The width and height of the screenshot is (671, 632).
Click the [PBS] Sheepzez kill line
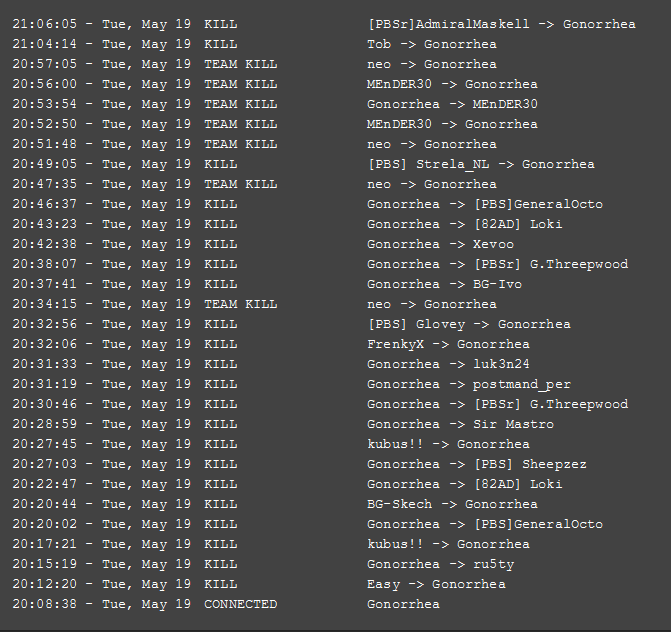point(476,464)
